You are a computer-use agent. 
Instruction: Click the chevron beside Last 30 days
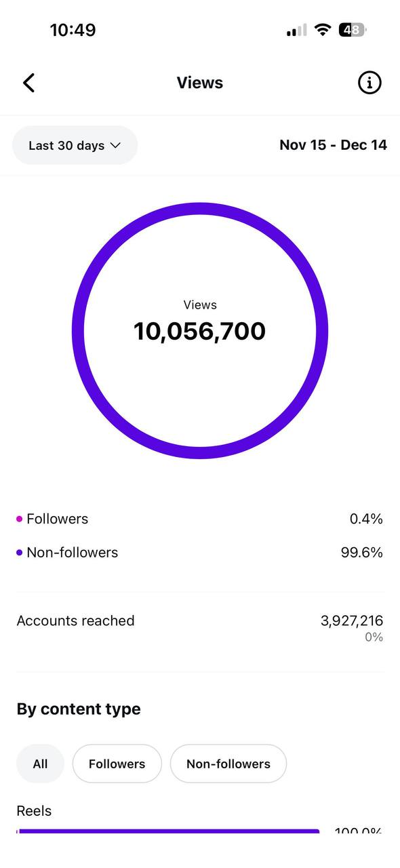115,145
